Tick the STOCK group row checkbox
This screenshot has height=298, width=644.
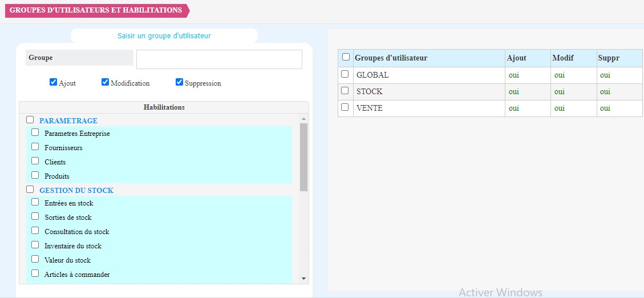[x=345, y=91]
